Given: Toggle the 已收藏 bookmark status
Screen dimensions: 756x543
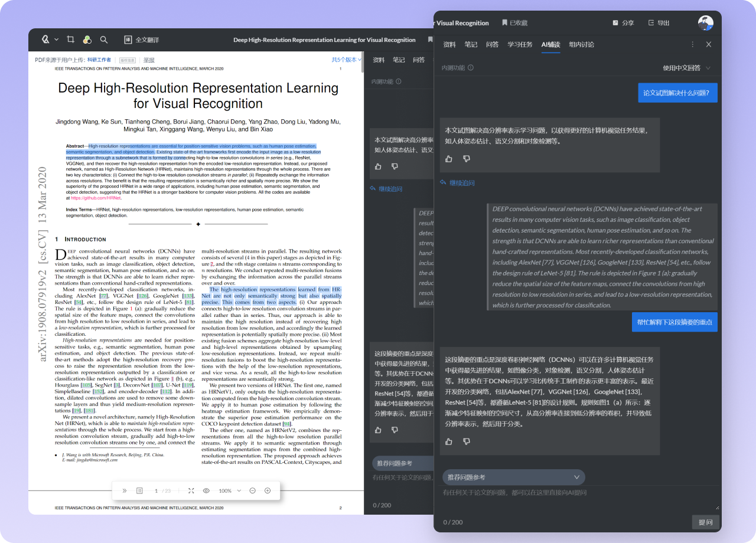Looking at the screenshot, I should pyautogui.click(x=514, y=23).
